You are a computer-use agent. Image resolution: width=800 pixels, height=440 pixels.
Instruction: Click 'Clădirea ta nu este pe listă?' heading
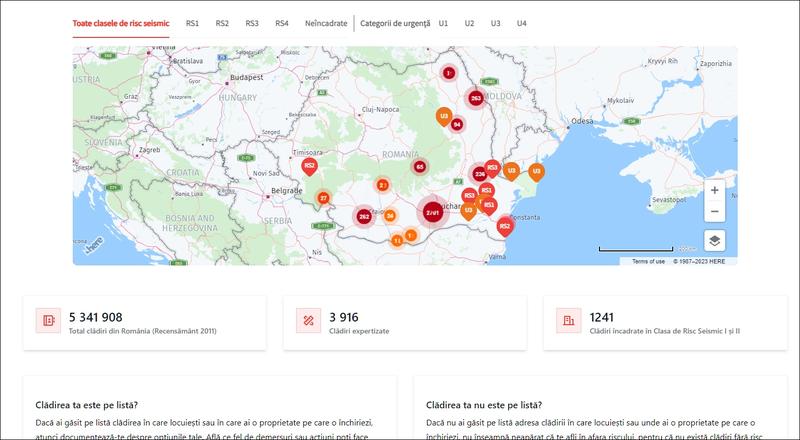click(484, 405)
